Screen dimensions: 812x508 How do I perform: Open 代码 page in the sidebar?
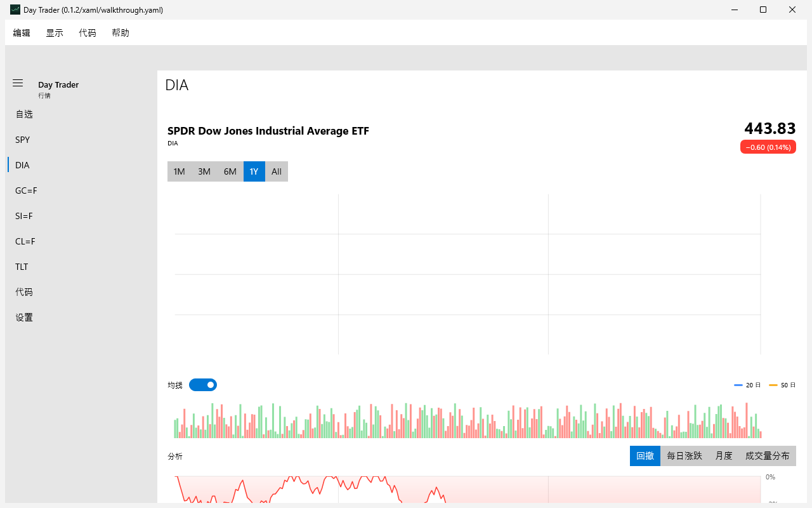(x=81, y=292)
